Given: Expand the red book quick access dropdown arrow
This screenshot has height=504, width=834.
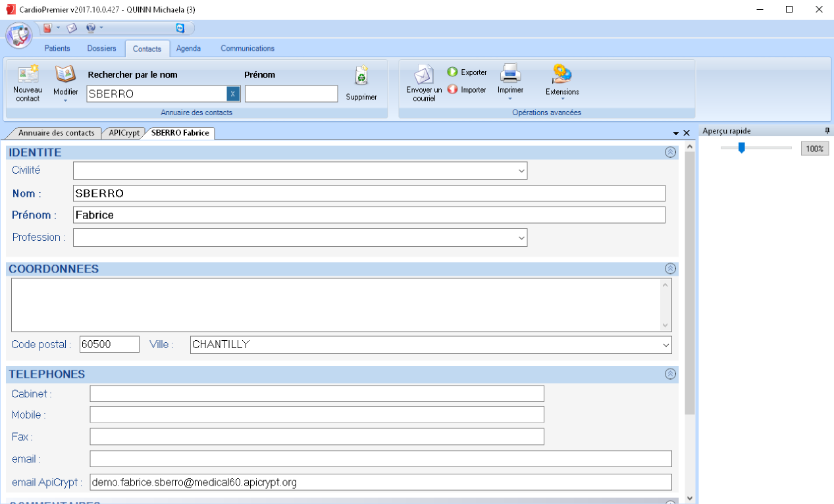Looking at the screenshot, I should pos(58,28).
